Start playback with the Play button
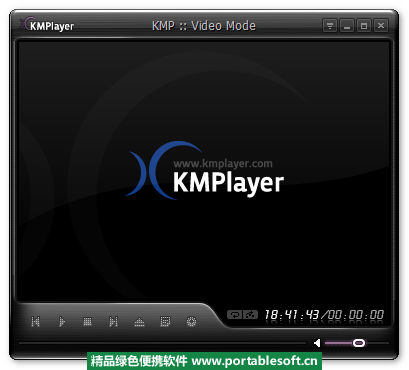 [62, 322]
